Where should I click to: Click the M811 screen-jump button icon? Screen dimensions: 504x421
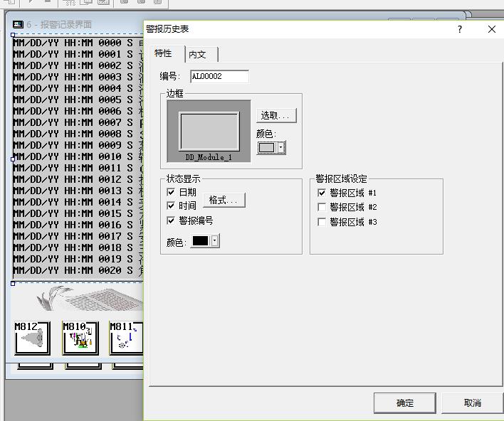coord(126,338)
